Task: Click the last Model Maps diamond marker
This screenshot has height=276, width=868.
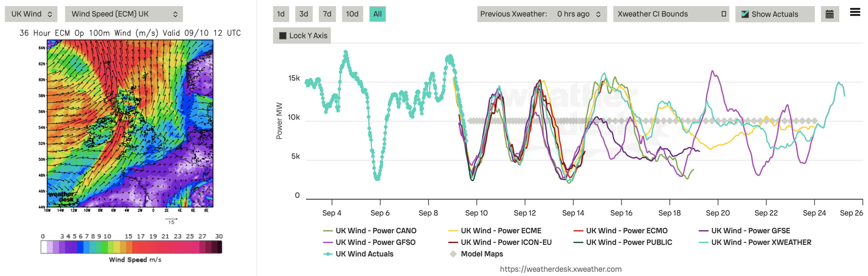Action: (x=814, y=121)
